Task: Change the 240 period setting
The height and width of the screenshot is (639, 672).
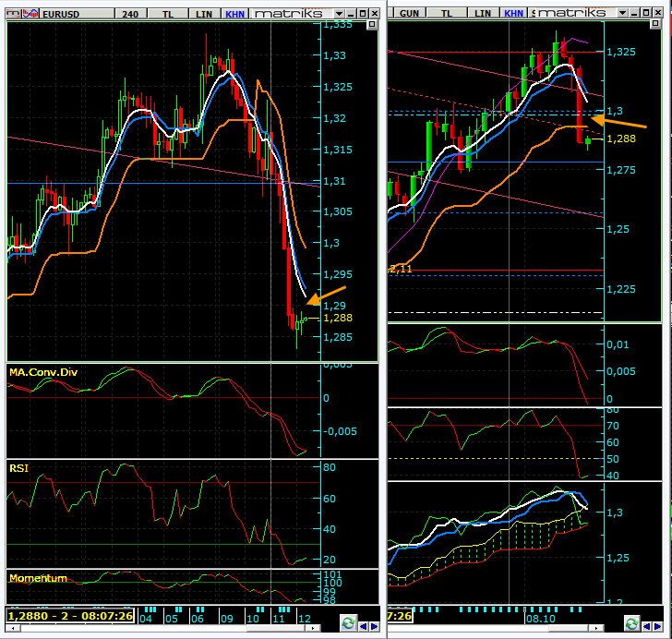Action: (x=131, y=14)
